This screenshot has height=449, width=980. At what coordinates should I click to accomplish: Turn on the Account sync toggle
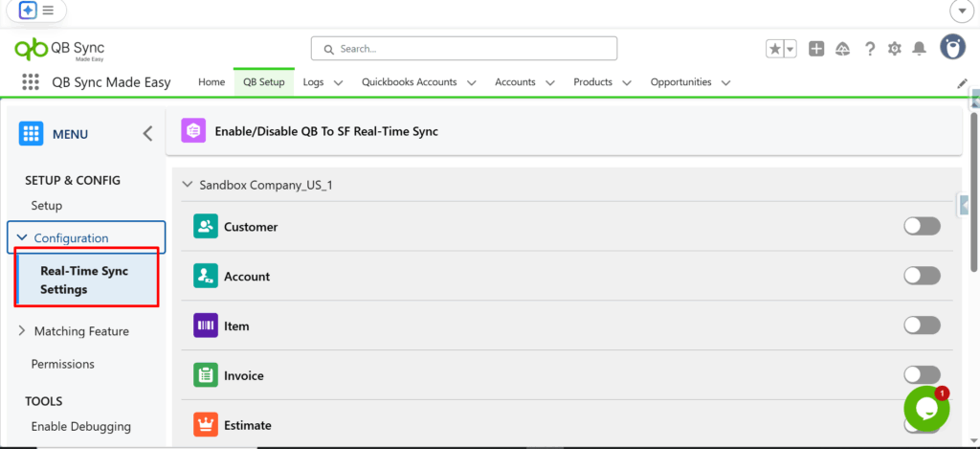tap(922, 276)
